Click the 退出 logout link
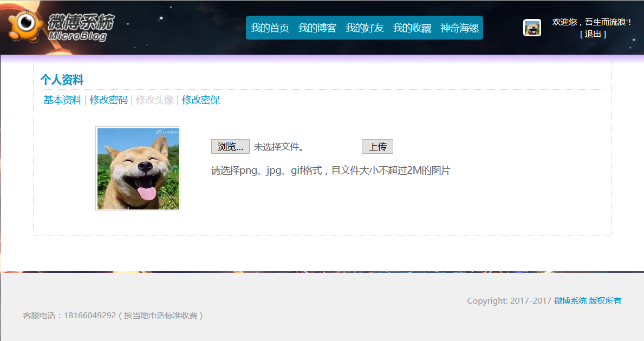The image size is (644, 341). coord(593,34)
